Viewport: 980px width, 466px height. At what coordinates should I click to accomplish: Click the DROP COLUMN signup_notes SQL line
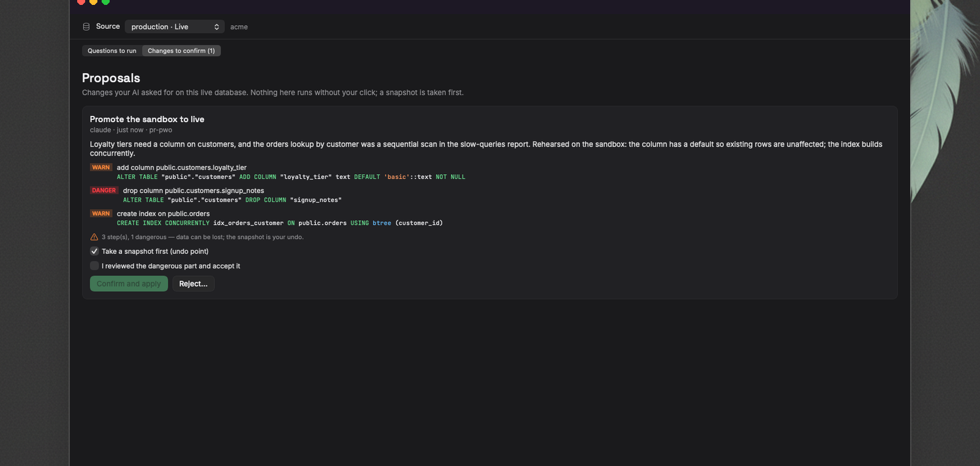point(232,201)
